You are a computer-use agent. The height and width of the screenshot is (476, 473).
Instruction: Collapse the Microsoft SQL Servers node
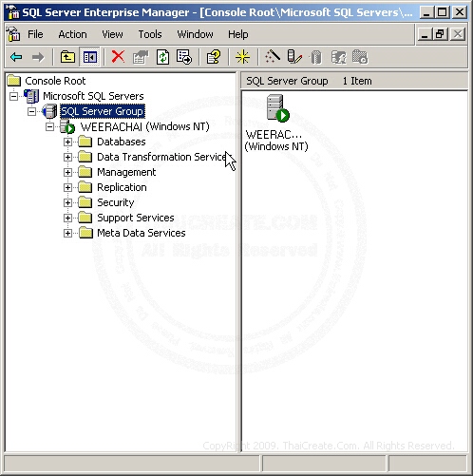tap(13, 96)
